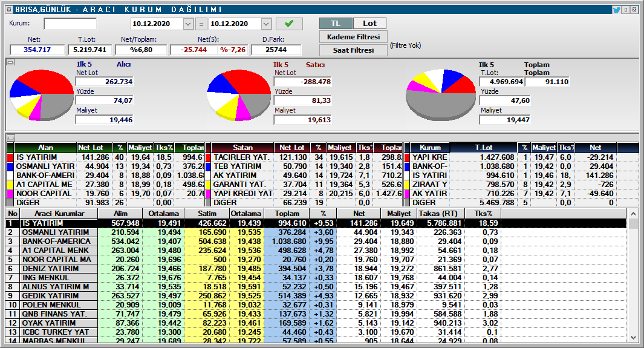644x348 pixels.
Task: Select the ALNUS YATIRIM M row
Action: click(x=316, y=286)
